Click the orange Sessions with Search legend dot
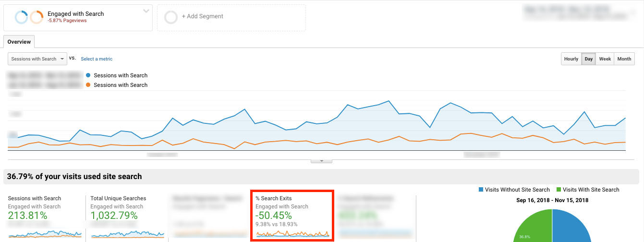644x242 pixels. pyautogui.click(x=88, y=85)
